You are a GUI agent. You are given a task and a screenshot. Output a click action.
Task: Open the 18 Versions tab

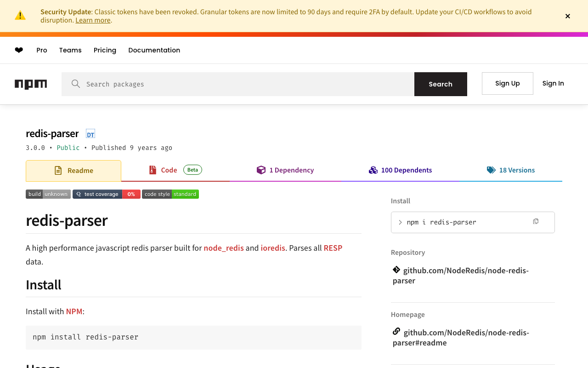pyautogui.click(x=511, y=170)
